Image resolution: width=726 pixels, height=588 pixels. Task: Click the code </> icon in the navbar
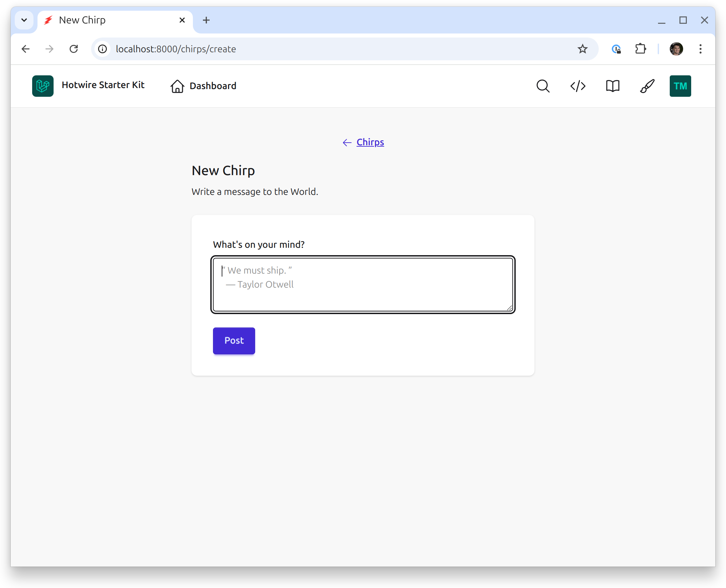577,86
